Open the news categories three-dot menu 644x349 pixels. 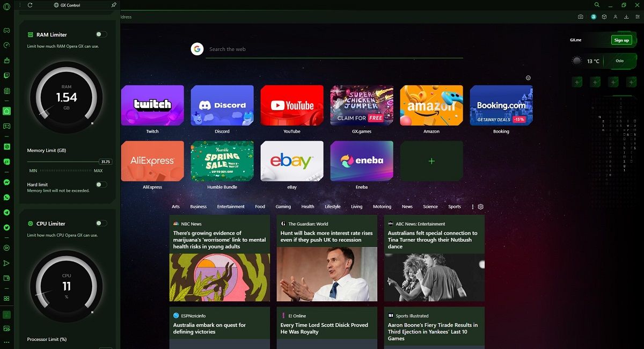472,207
